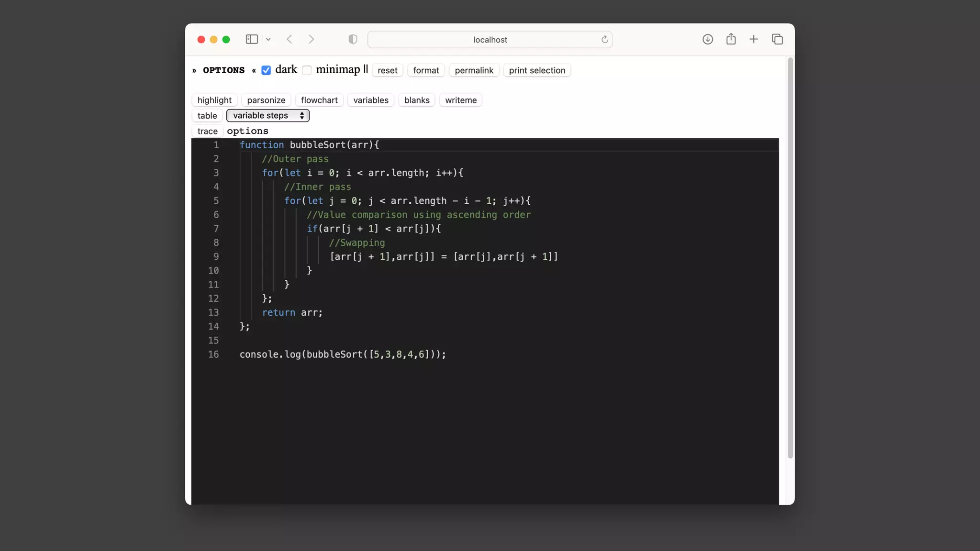Enable the minimap checkbox
980x551 pixels.
(307, 70)
